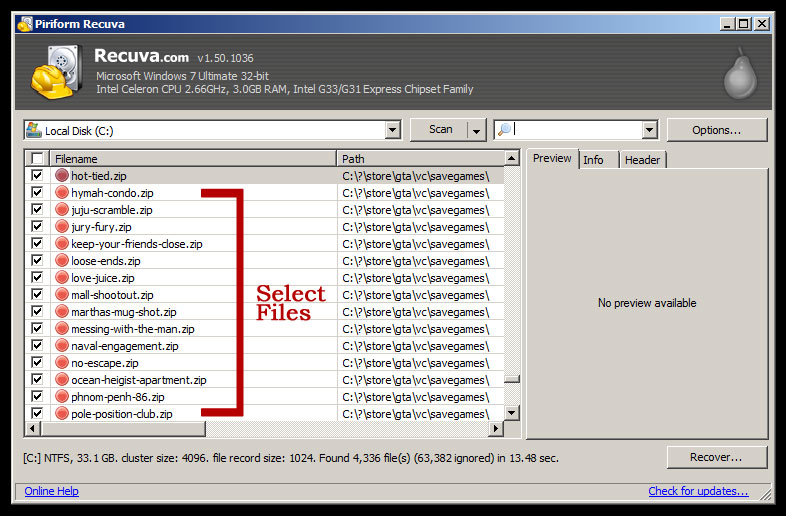Viewport: 786px width, 516px height.
Task: Select the naval-engagement.zip filename
Action: point(125,346)
